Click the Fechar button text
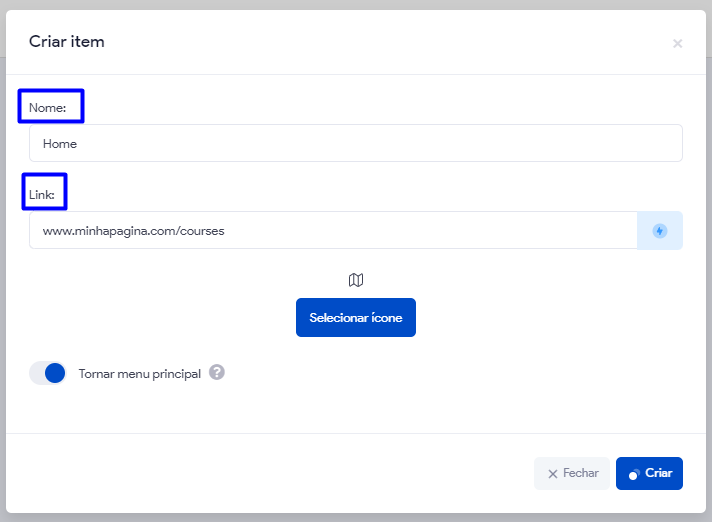 click(580, 473)
